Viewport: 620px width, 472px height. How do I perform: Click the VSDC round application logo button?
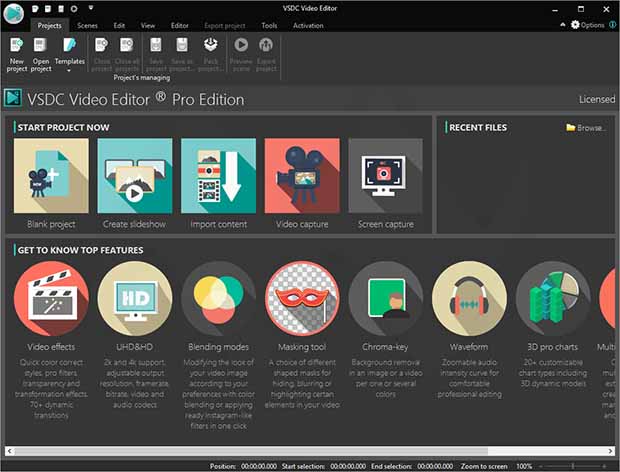pyautogui.click(x=13, y=13)
